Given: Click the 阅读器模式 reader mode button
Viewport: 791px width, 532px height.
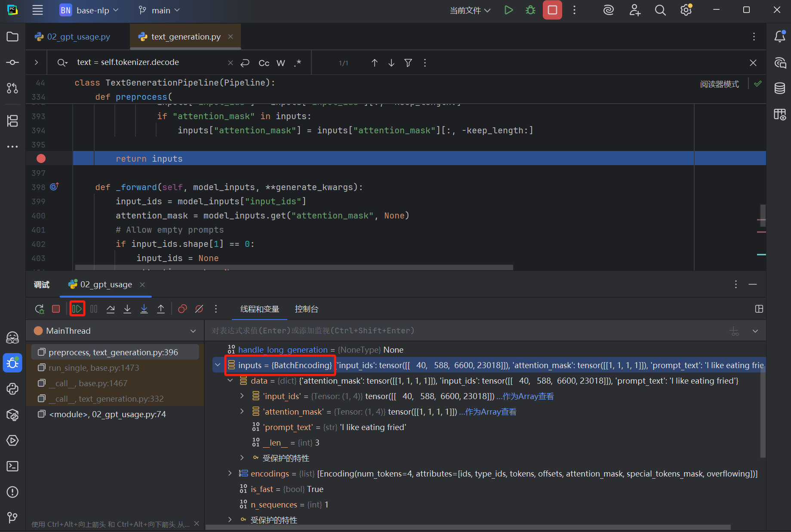Looking at the screenshot, I should coord(719,84).
